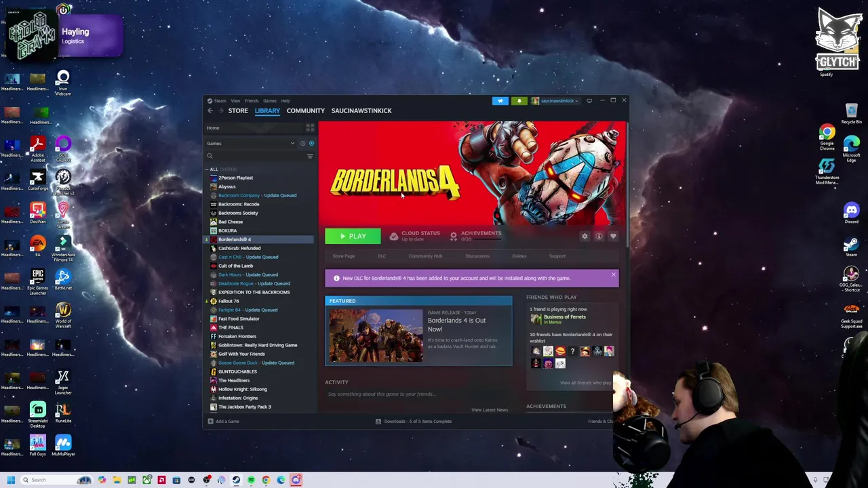Open the Friends menu

pos(252,101)
